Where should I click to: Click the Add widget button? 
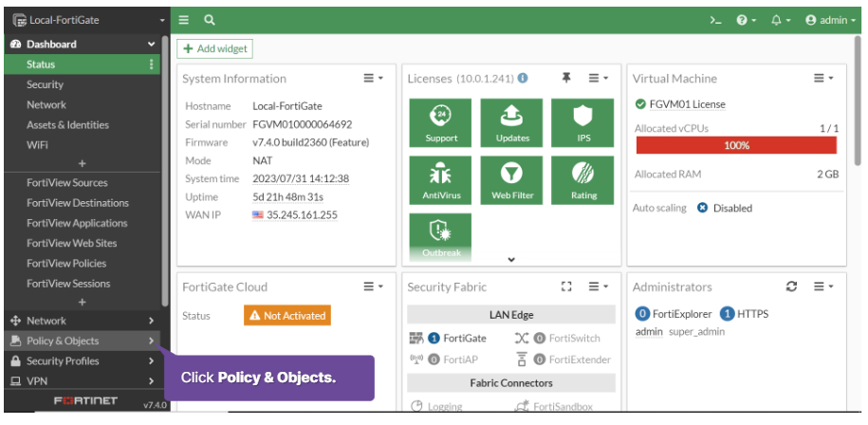point(214,48)
